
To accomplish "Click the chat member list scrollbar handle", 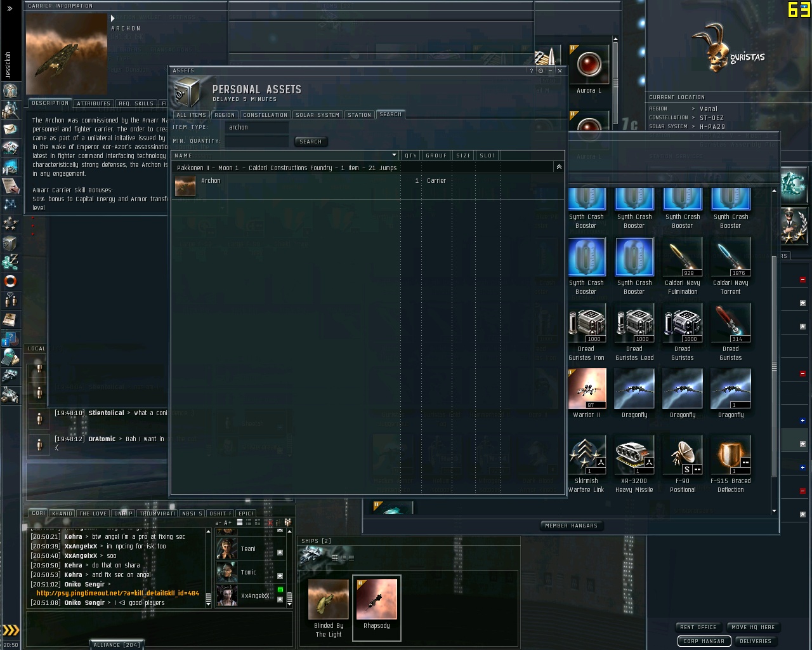I will (289, 597).
